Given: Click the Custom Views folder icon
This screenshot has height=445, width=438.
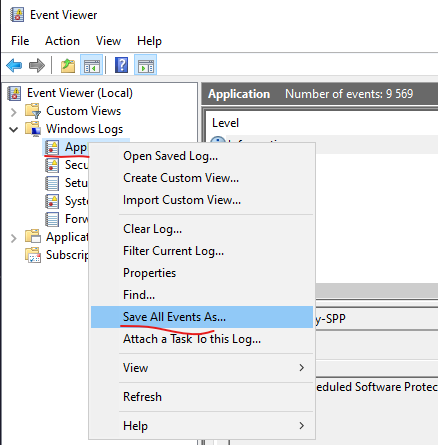Looking at the screenshot, I should (x=33, y=111).
